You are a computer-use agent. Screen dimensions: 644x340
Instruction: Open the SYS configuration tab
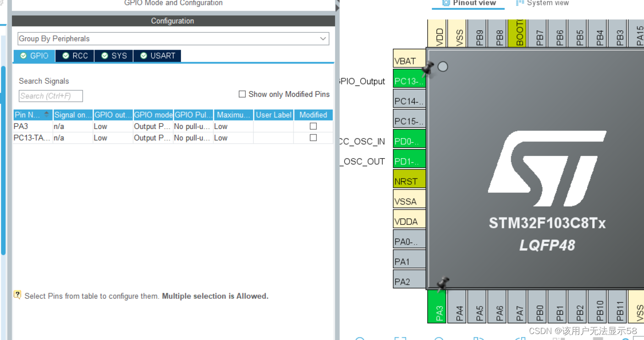[114, 56]
